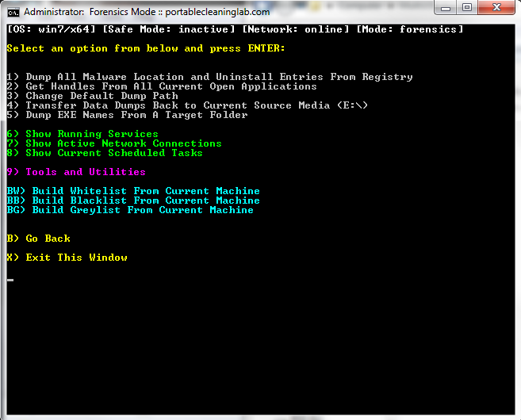Image resolution: width=521 pixels, height=420 pixels.
Task: Maximize the Forensics Mode console window
Action: tap(467, 7)
